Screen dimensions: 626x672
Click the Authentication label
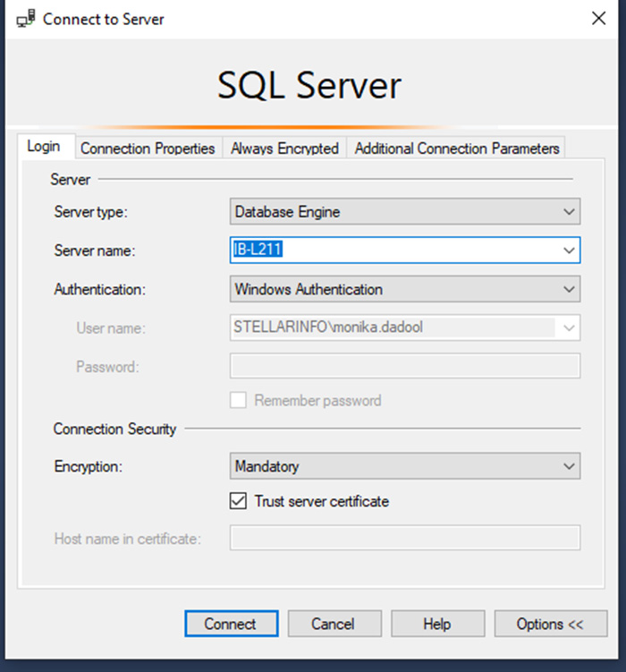[100, 290]
